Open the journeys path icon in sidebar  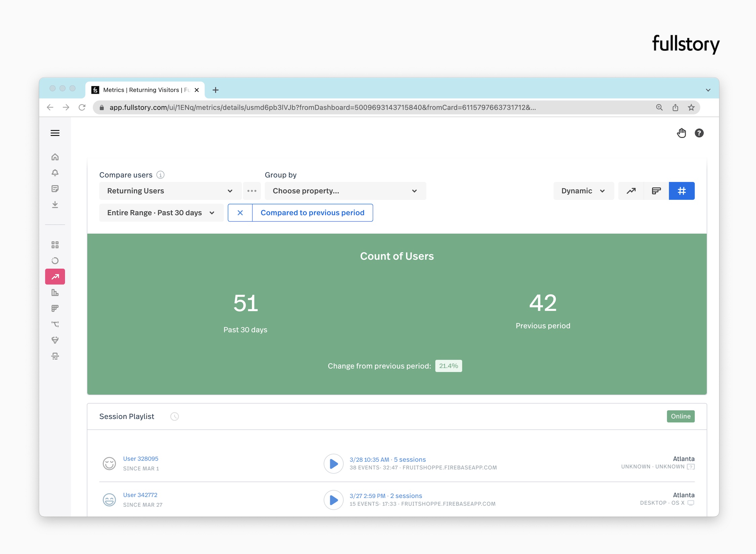(x=55, y=324)
